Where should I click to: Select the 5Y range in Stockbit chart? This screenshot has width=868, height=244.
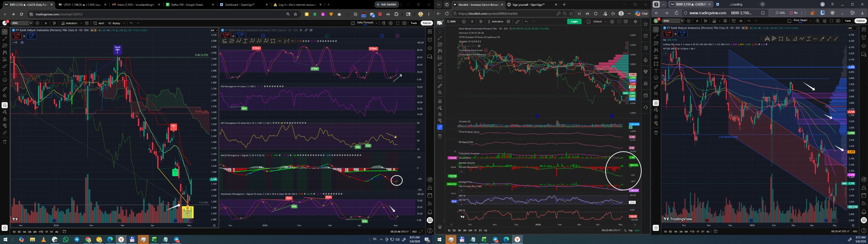tap(480, 230)
